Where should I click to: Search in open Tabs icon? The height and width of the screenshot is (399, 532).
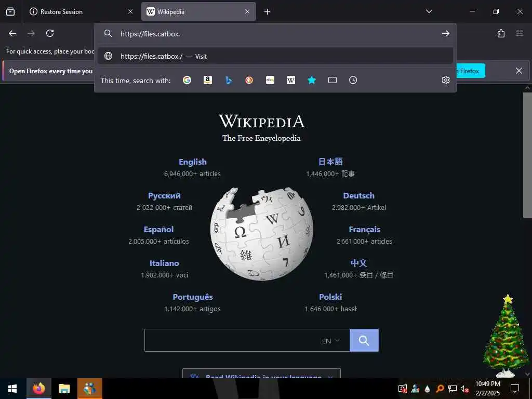[332, 80]
